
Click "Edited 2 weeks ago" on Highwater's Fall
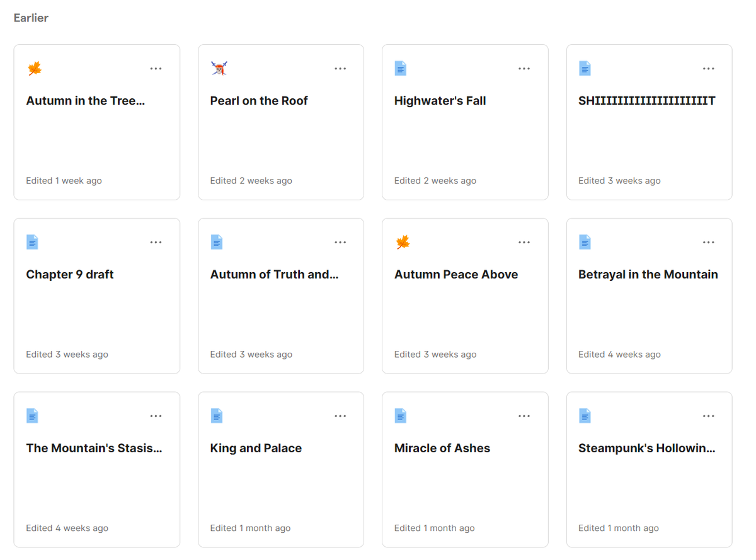coord(435,181)
